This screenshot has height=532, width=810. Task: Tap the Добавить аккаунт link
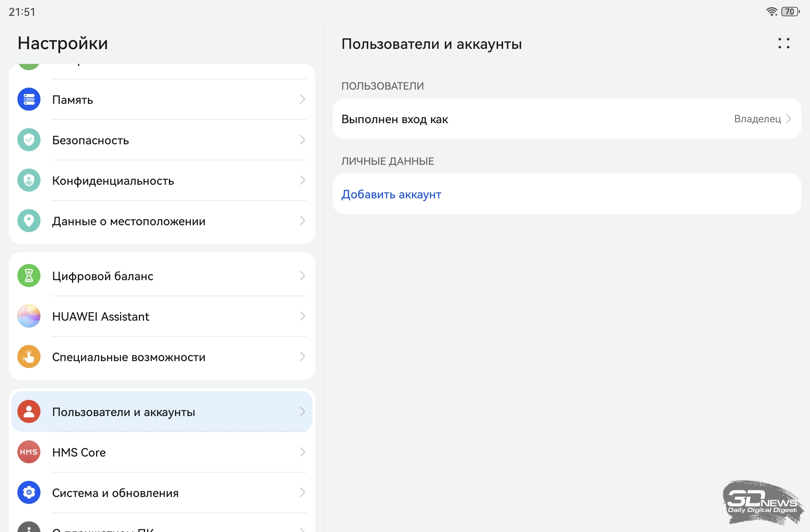391,194
